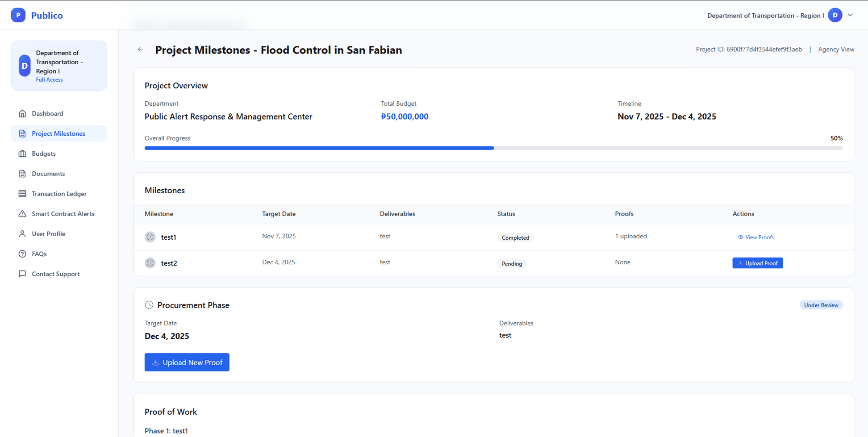Click the Project Milestones document icon
This screenshot has width=868, height=437.
click(x=22, y=133)
